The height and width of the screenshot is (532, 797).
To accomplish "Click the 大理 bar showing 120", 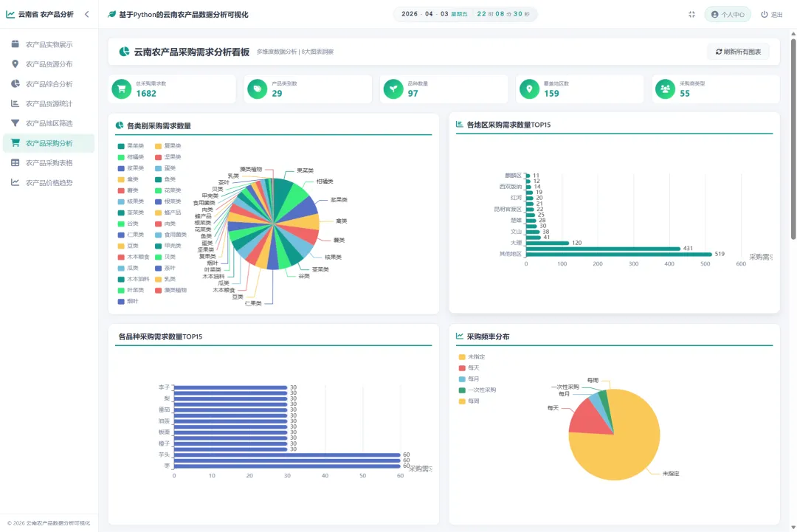I will (547, 243).
